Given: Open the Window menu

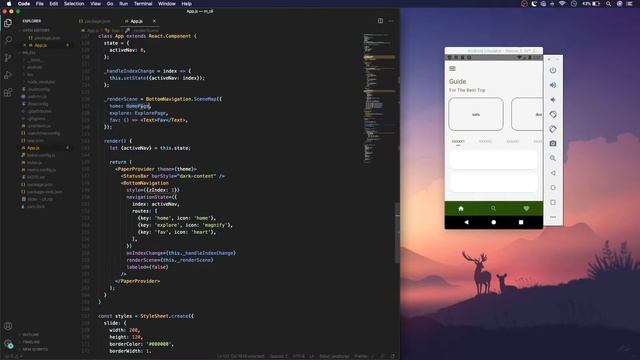Looking at the screenshot, I should tap(167, 4).
